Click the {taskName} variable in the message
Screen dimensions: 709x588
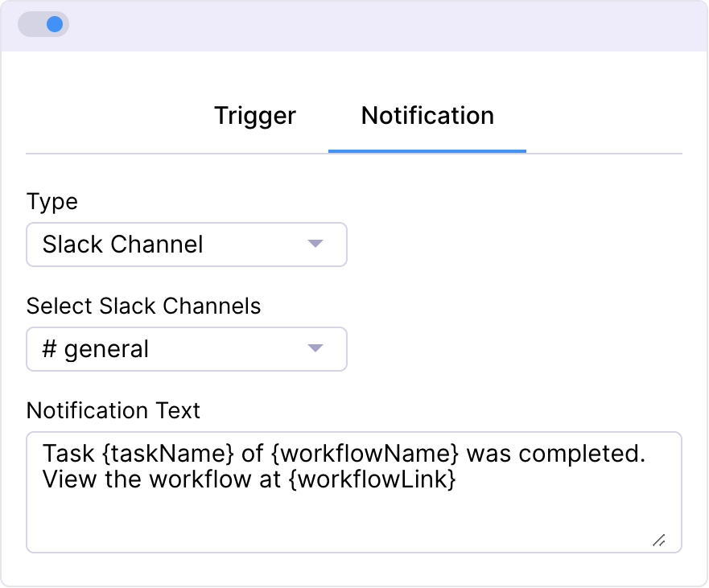[x=169, y=454]
